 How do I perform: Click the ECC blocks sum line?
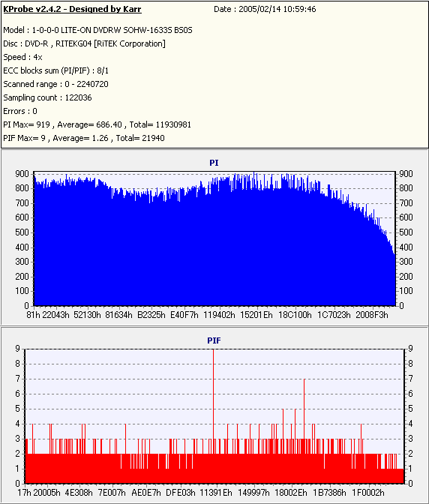coord(56,70)
